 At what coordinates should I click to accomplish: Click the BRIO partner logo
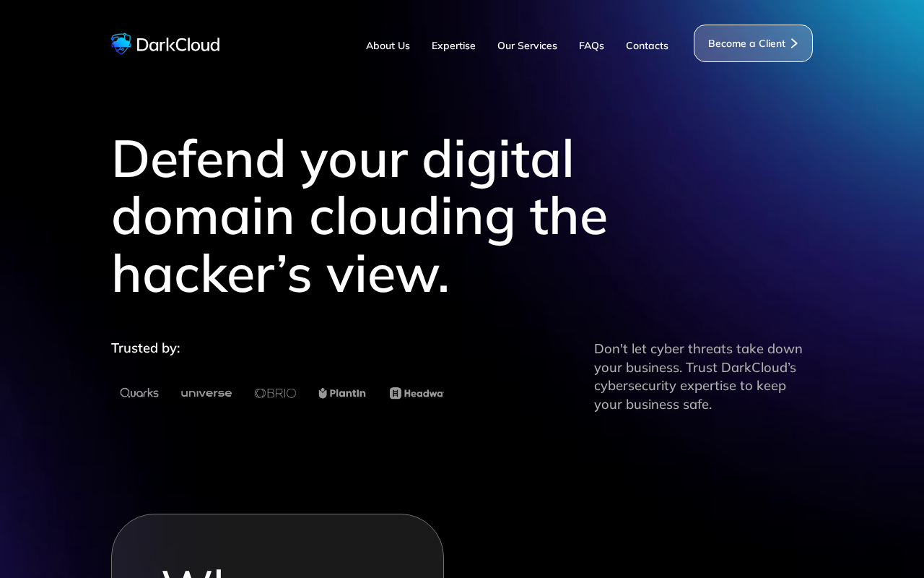(275, 393)
